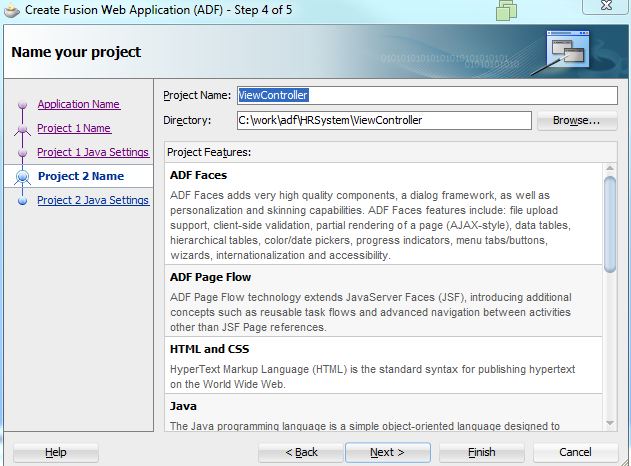Click the Application Name step bullet icon
Viewport: 631px width, 466px height.
[x=23, y=105]
